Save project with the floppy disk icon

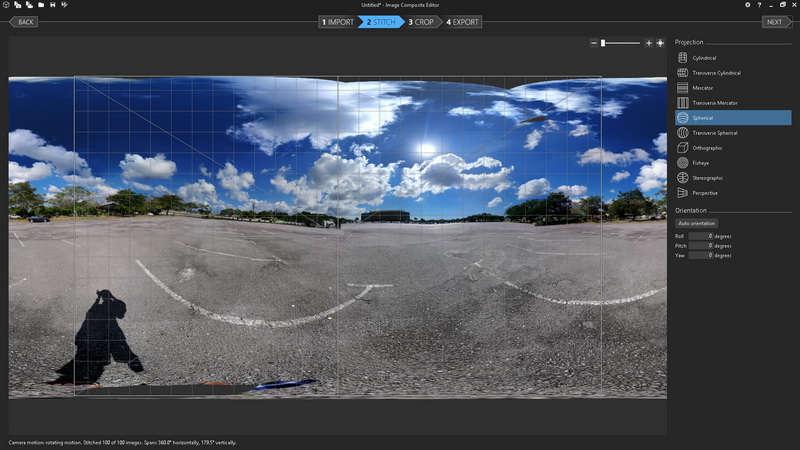click(53, 5)
